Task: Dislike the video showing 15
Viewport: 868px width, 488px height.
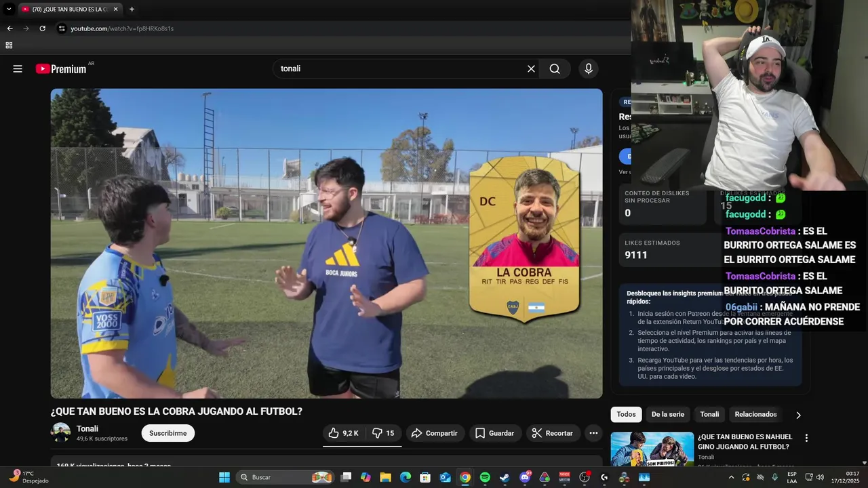Action: tap(383, 433)
